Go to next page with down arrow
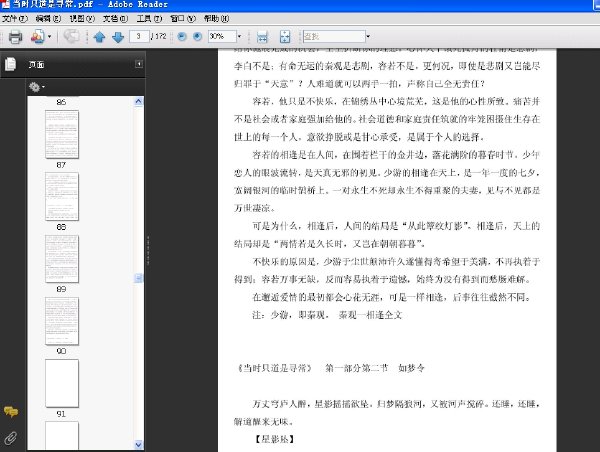This screenshot has height=452, width=600. (x=118, y=37)
